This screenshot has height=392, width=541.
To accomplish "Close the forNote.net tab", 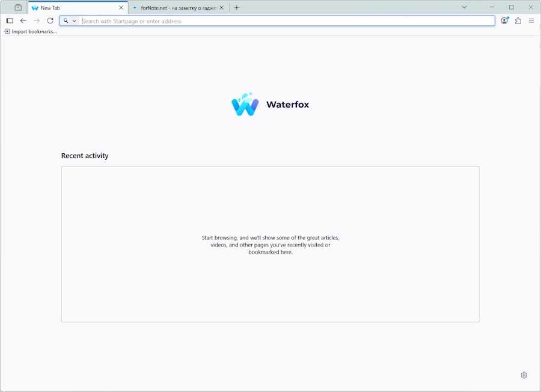I will [x=222, y=8].
